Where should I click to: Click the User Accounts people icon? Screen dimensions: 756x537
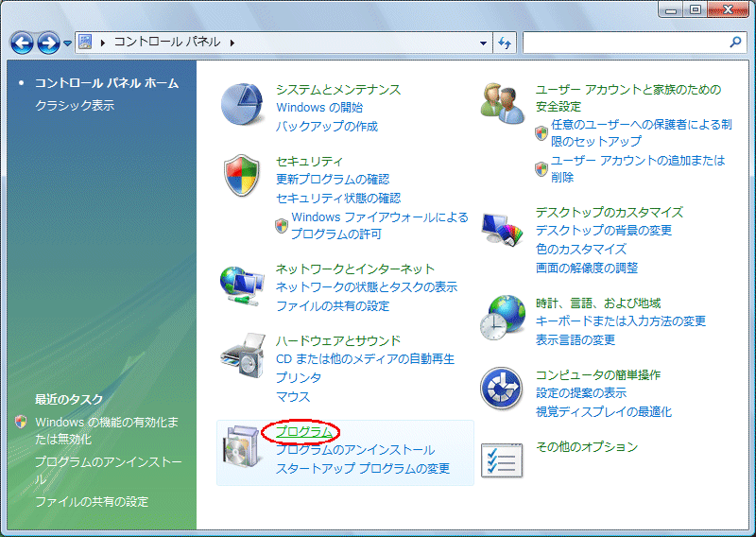[503, 101]
